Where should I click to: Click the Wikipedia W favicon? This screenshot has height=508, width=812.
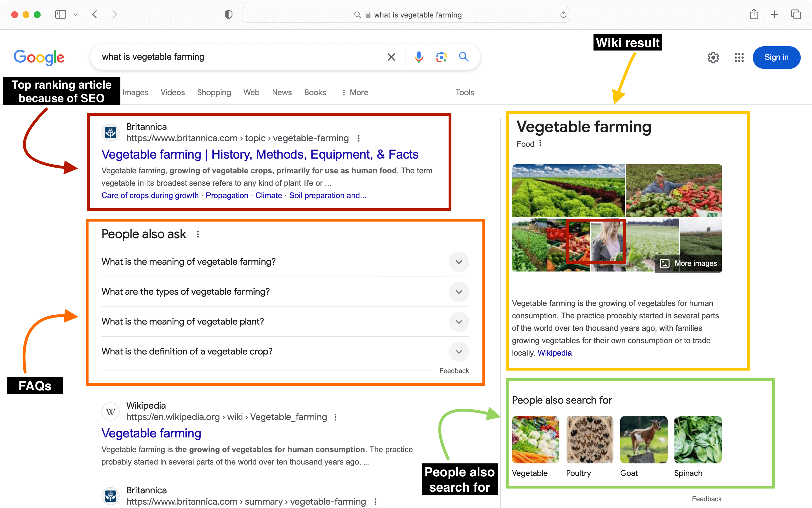point(111,411)
